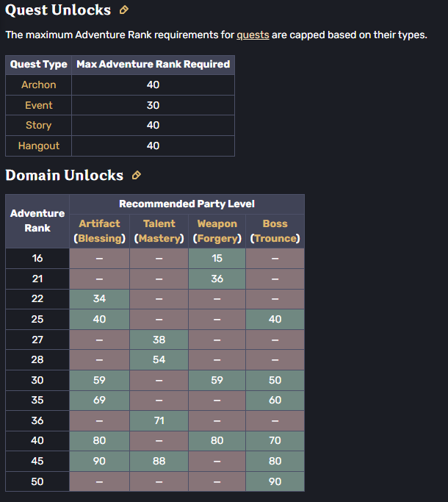Click the Max Adventure Rank Required header
448x502 pixels.
click(x=153, y=65)
